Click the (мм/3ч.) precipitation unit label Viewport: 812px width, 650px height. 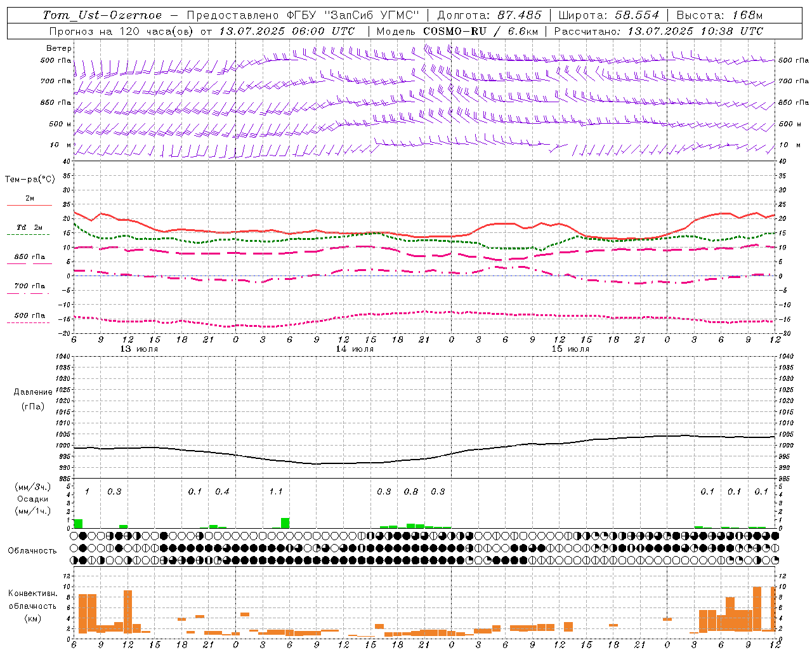pos(32,487)
